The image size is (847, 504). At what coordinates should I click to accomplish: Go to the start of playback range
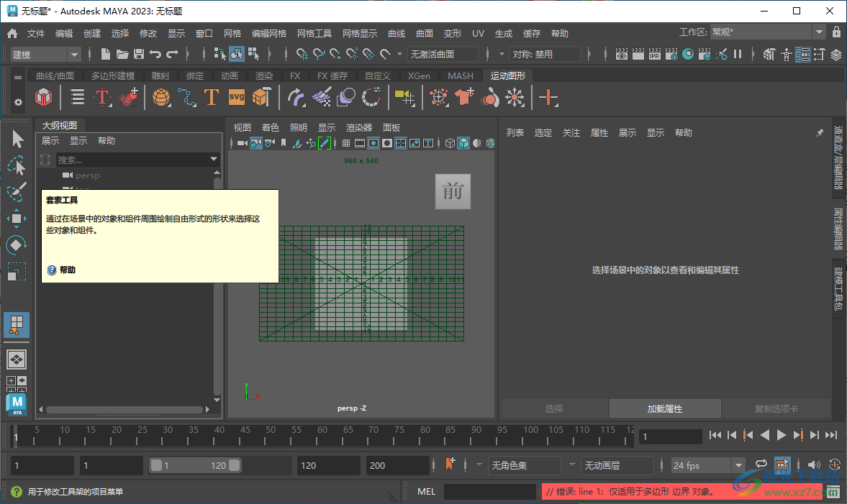click(x=715, y=435)
